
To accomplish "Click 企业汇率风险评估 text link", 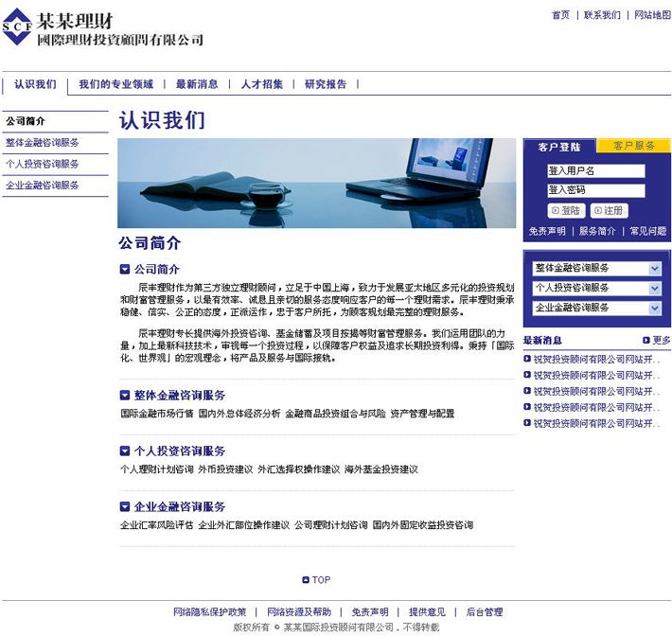I will tap(157, 525).
